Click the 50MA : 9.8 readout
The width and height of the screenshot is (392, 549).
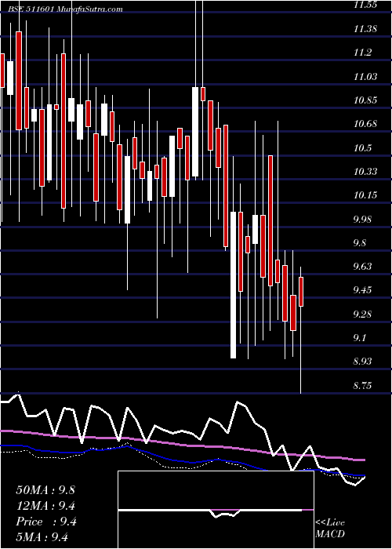point(45,489)
